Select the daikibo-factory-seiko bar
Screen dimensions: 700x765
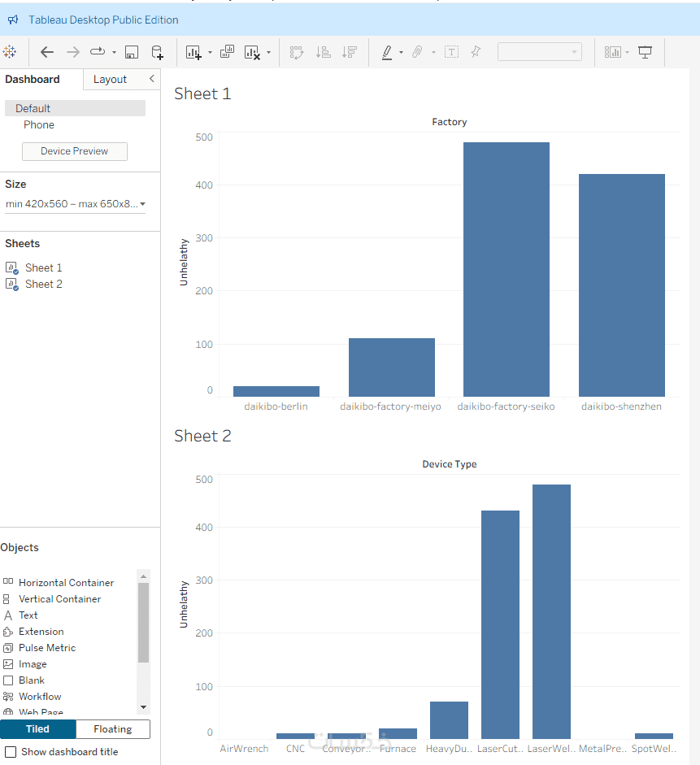(x=507, y=269)
